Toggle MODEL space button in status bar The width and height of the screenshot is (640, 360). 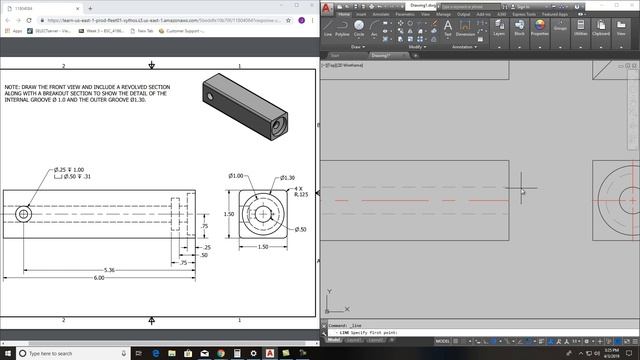(442, 341)
